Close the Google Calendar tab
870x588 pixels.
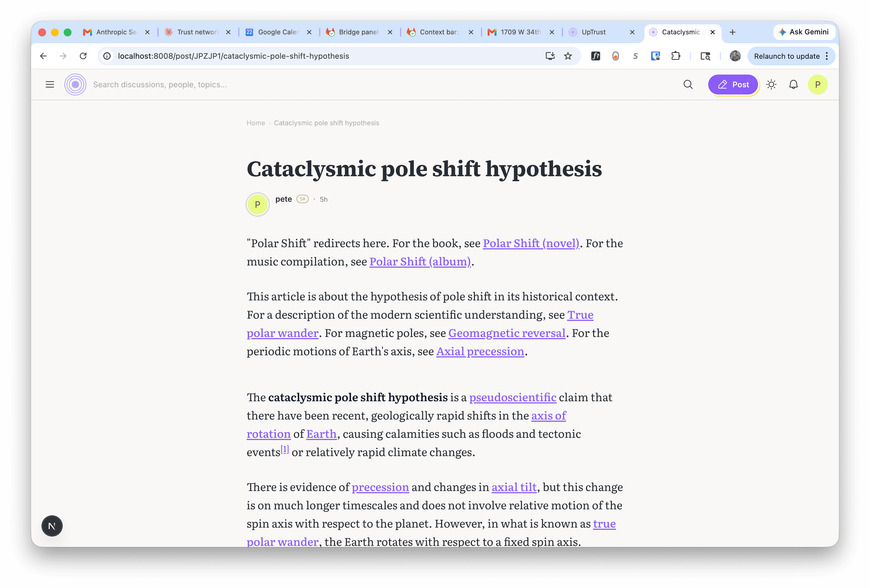coord(309,32)
